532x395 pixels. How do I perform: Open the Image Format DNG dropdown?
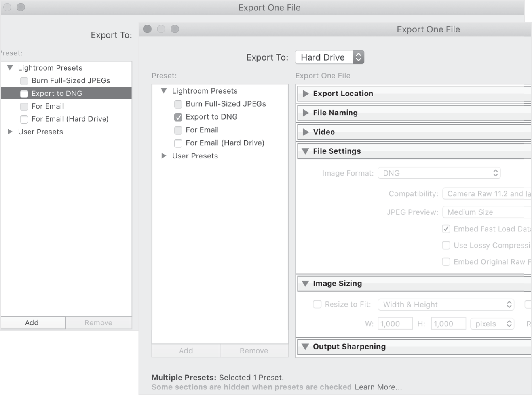pos(439,173)
